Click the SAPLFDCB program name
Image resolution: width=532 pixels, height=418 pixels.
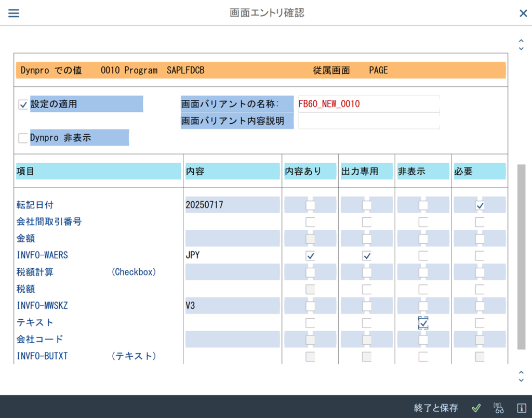185,70
